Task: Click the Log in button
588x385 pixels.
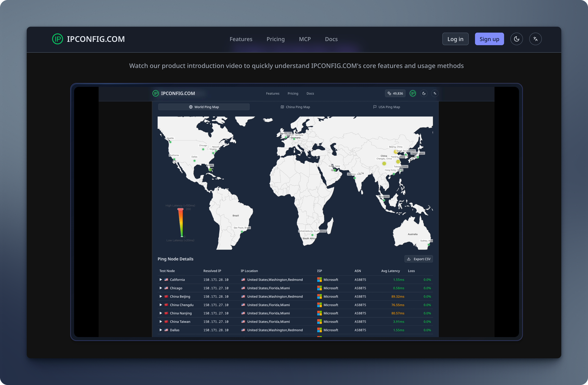Action: point(455,39)
